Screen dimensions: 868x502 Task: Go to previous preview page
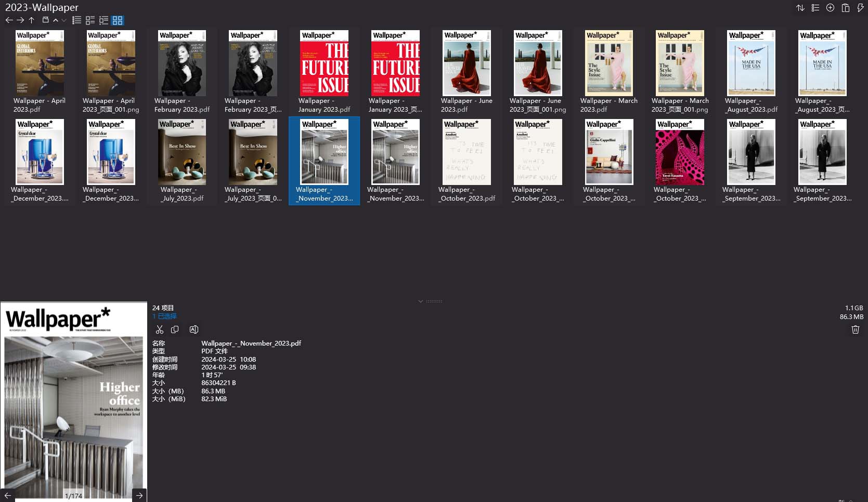(7, 495)
